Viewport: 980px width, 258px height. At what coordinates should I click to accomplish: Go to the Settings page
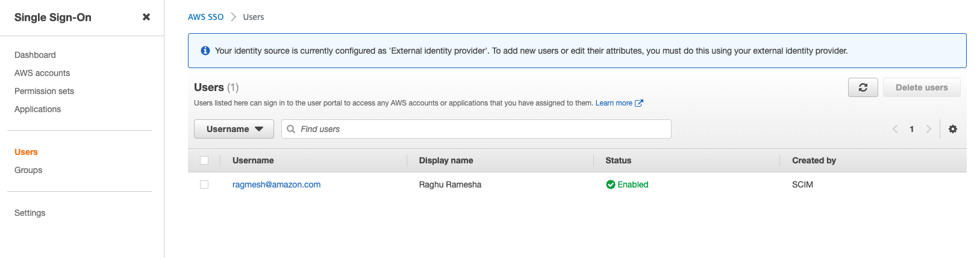pyautogui.click(x=30, y=213)
